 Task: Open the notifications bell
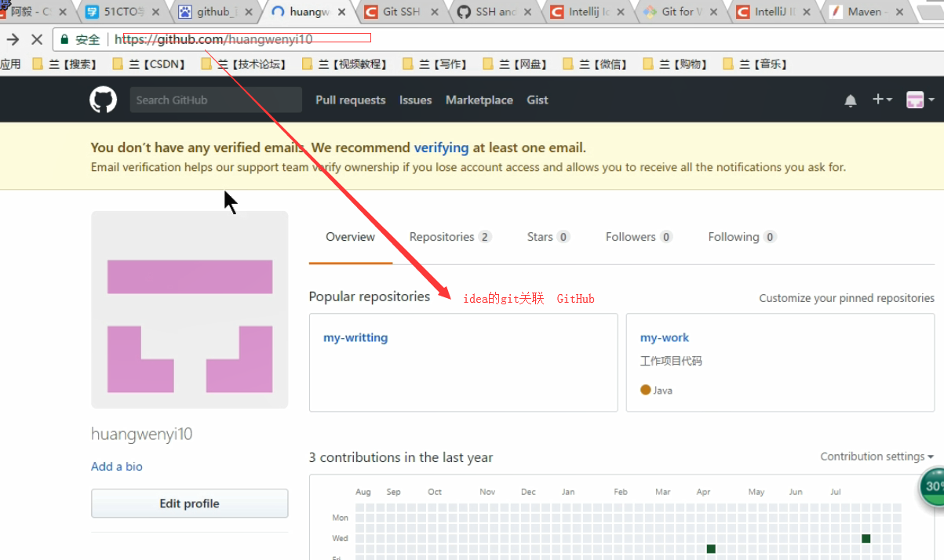(x=851, y=100)
